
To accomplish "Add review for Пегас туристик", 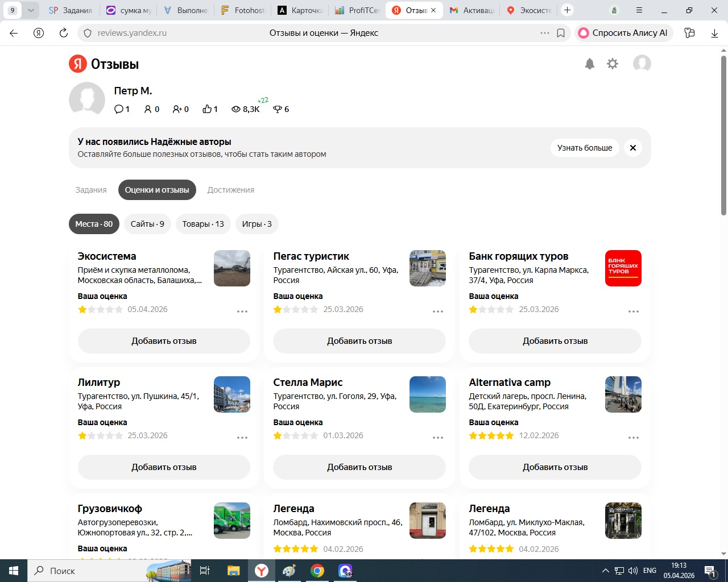I will click(359, 341).
